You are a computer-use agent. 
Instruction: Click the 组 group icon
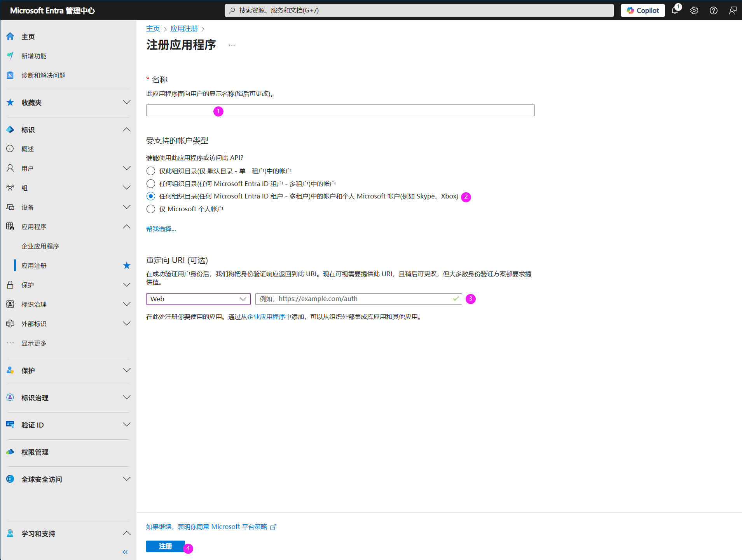pyautogui.click(x=10, y=188)
